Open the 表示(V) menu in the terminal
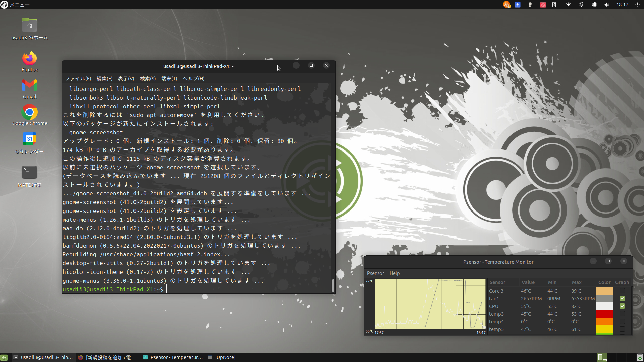Screen dimensions: 644x362 (126, 78)
